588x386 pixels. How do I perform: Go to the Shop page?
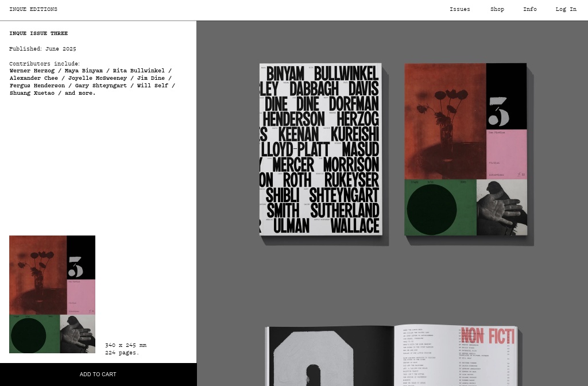point(497,9)
